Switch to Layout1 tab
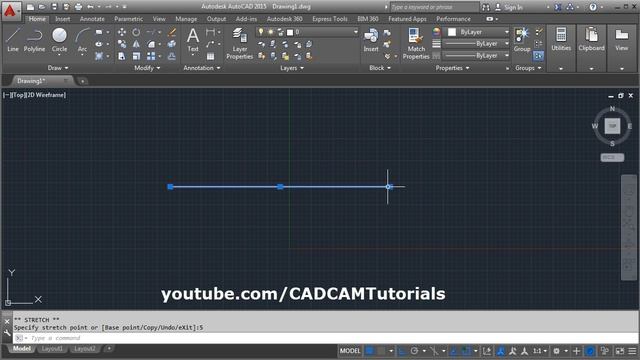Image resolution: width=640 pixels, height=360 pixels. coord(52,349)
